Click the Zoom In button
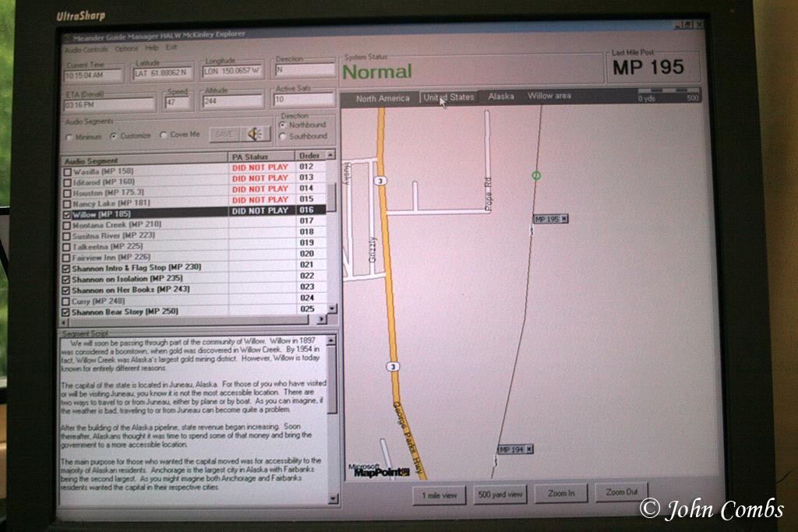This screenshot has height=532, width=798. click(561, 493)
